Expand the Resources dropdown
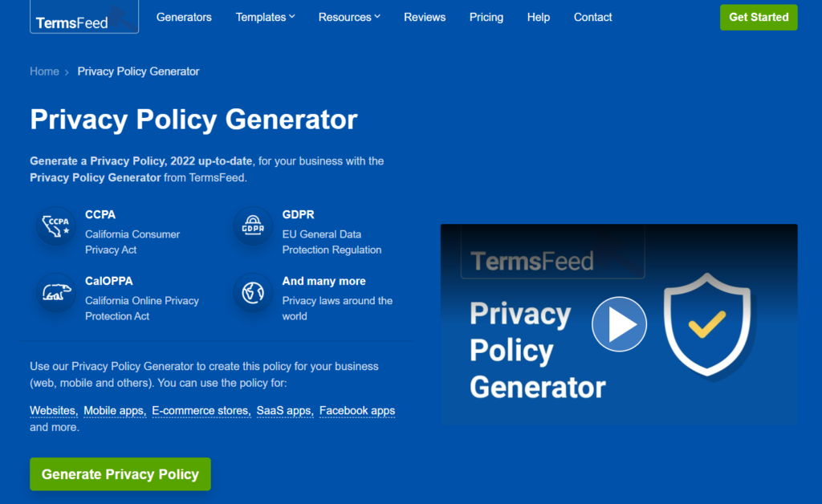This screenshot has height=504, width=822. (x=349, y=18)
